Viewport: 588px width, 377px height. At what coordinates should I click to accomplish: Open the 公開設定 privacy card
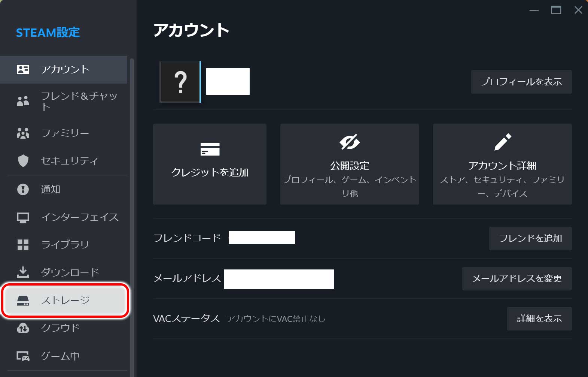click(350, 164)
